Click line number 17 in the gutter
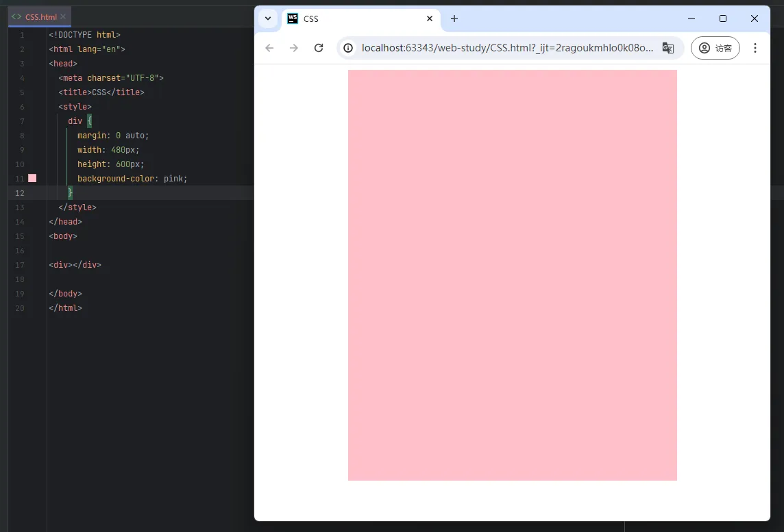Screen dimensions: 784x532 (19, 265)
